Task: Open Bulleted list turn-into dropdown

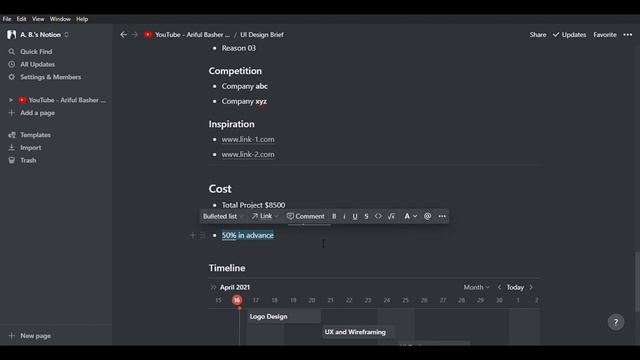Action: coord(223,216)
